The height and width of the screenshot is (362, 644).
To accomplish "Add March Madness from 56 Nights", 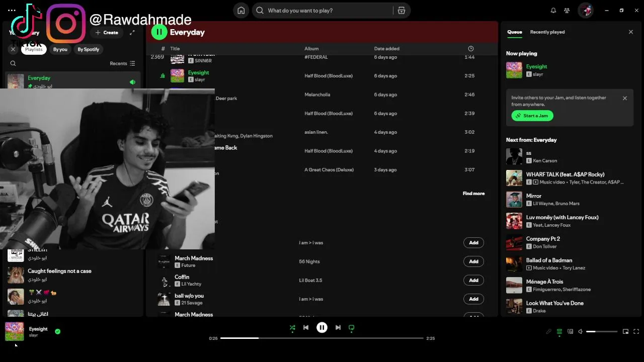I will pyautogui.click(x=473, y=261).
